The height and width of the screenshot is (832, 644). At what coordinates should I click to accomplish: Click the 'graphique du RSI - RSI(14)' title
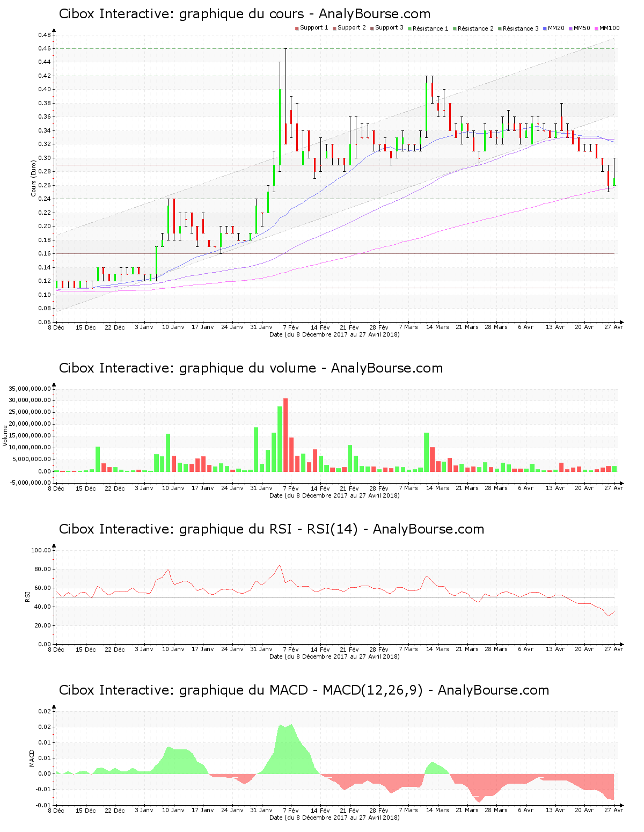pos(272,529)
